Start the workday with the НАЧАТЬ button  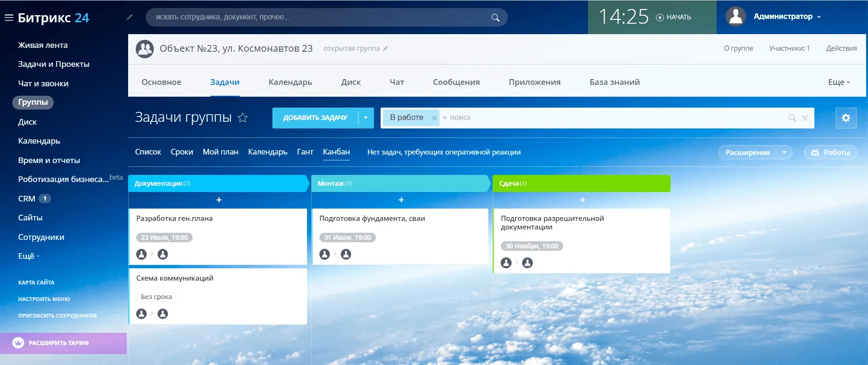pos(674,18)
